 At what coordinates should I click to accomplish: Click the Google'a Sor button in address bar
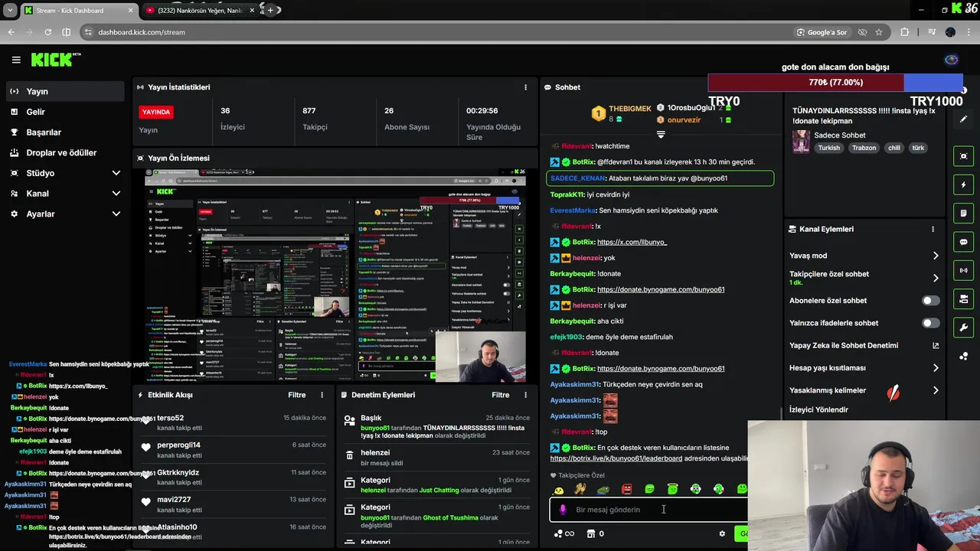[822, 32]
